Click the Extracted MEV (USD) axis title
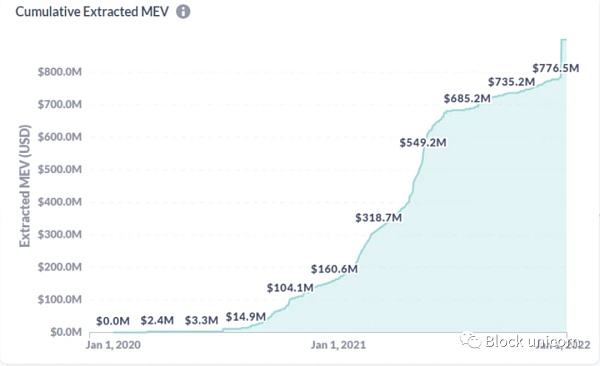The image size is (600, 366). tap(24, 186)
